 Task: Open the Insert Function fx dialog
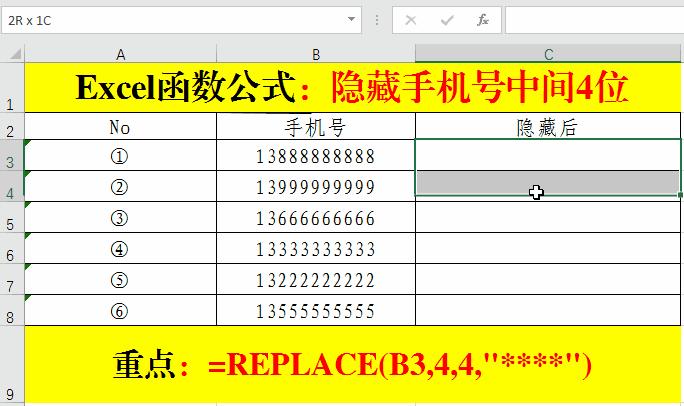[482, 20]
